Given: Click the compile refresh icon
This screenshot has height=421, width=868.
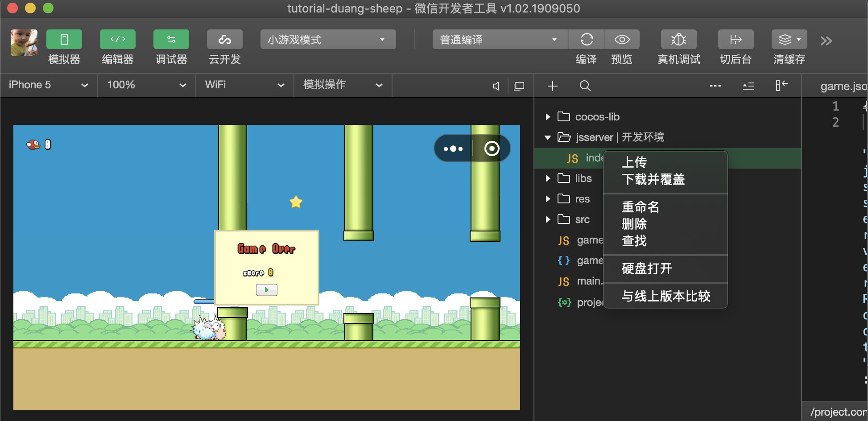Looking at the screenshot, I should [587, 40].
